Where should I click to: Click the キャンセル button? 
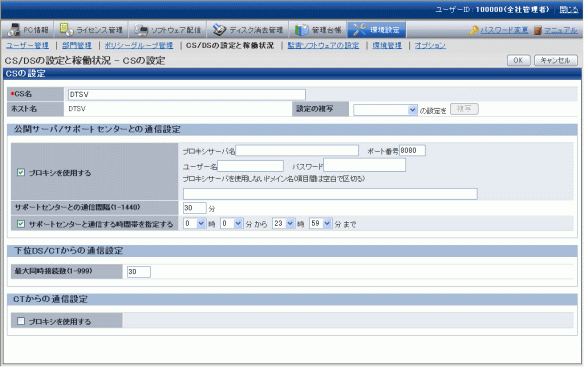[x=556, y=60]
